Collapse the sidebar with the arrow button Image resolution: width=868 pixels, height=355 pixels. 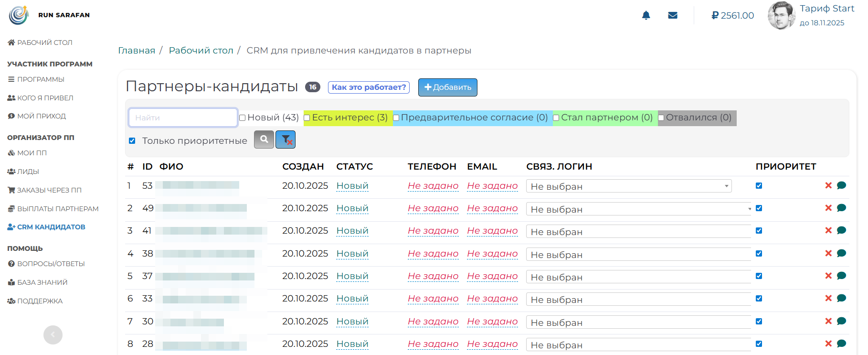pos(53,334)
